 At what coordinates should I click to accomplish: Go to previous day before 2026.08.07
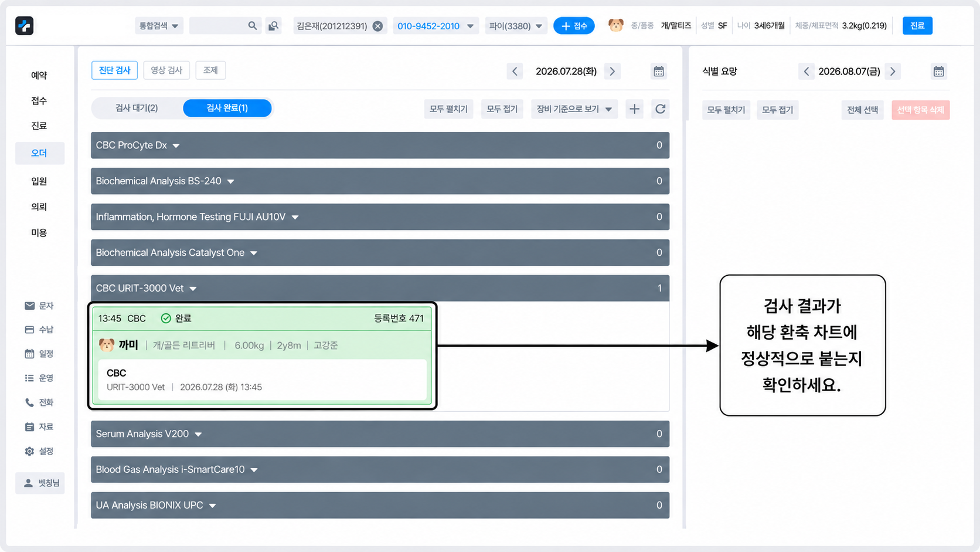tap(807, 72)
